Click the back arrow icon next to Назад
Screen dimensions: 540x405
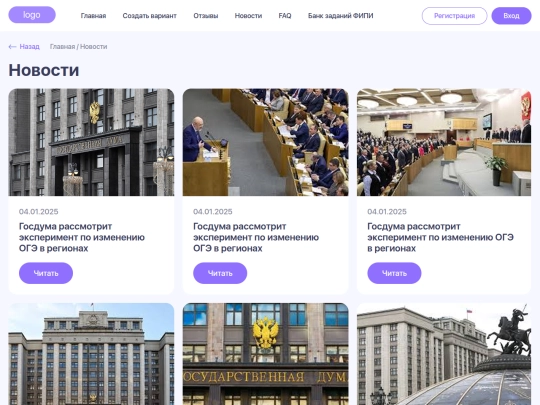(12, 46)
